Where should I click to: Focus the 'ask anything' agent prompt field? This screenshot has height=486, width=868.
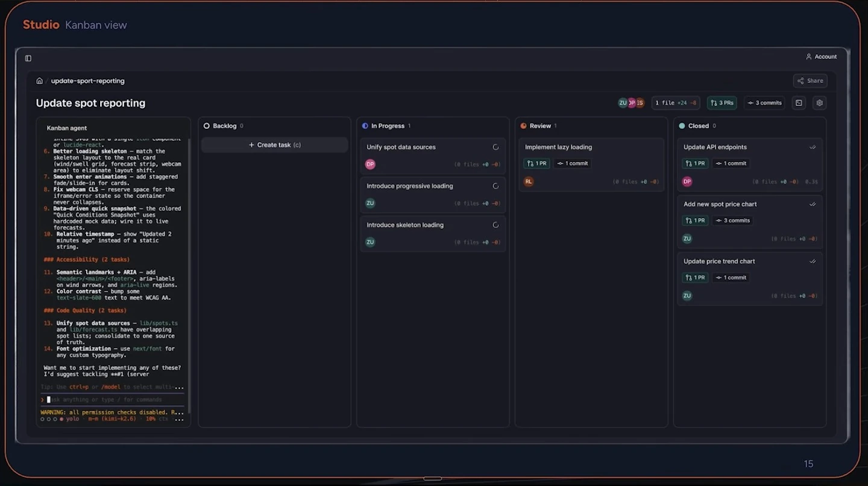[x=113, y=400]
